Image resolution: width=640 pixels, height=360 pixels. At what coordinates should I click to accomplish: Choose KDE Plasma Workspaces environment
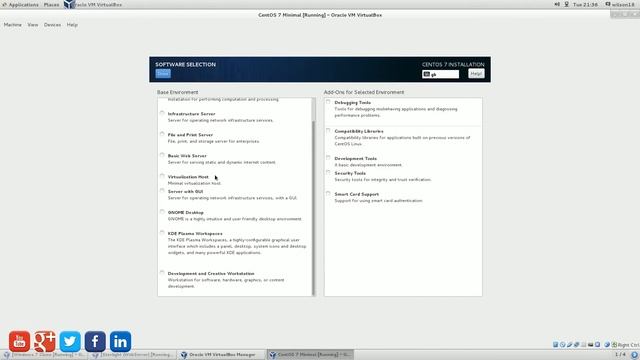point(162,233)
